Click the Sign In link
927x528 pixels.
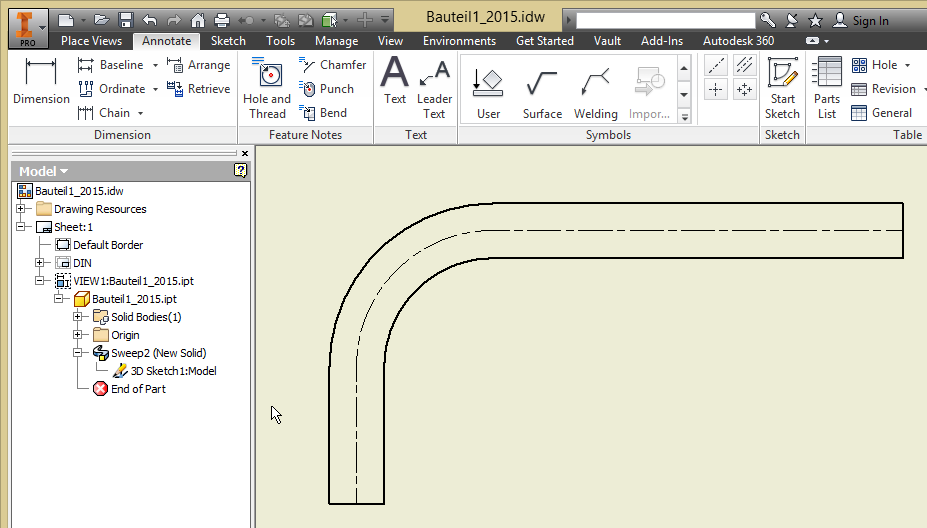point(870,21)
